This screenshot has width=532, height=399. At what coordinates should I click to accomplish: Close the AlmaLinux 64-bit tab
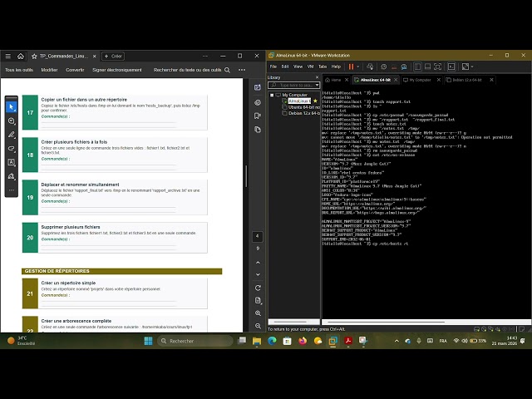click(x=396, y=80)
